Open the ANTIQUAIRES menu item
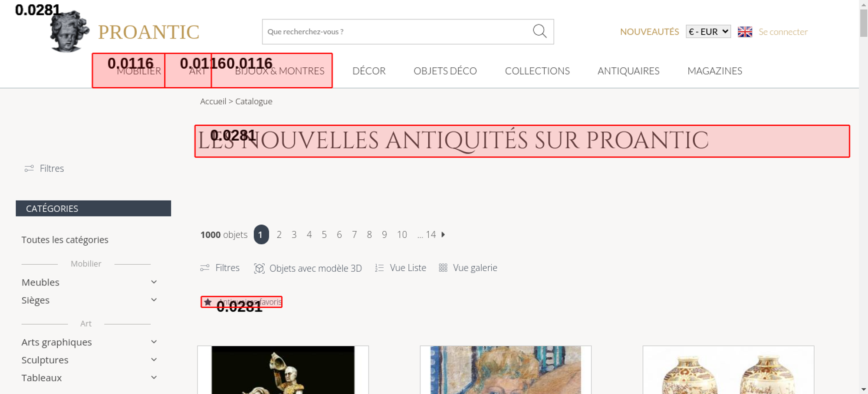The width and height of the screenshot is (868, 394). [x=628, y=71]
